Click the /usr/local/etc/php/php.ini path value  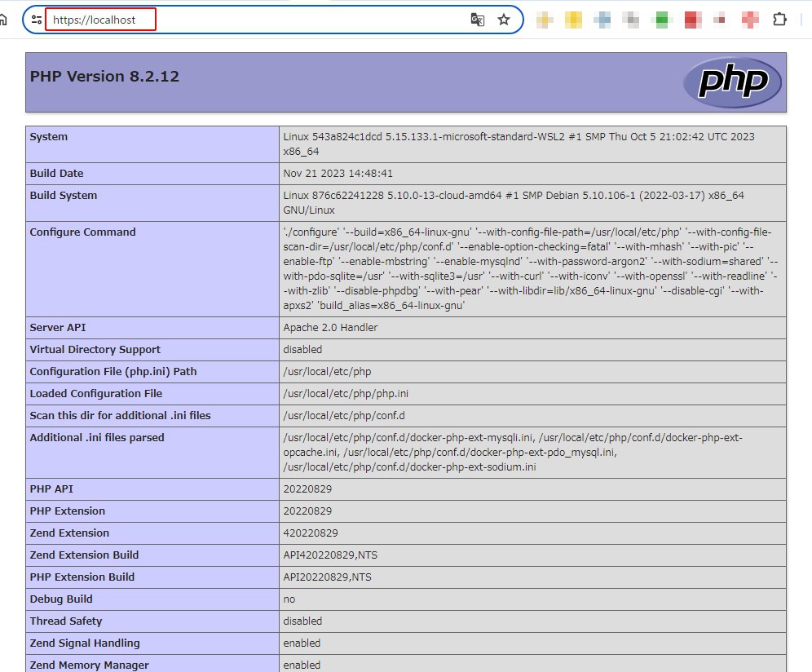(346, 394)
